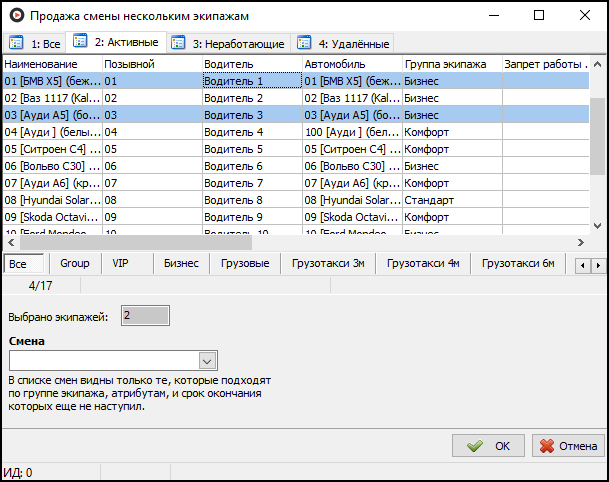Click the Водитель 4 cell

click(x=252, y=132)
